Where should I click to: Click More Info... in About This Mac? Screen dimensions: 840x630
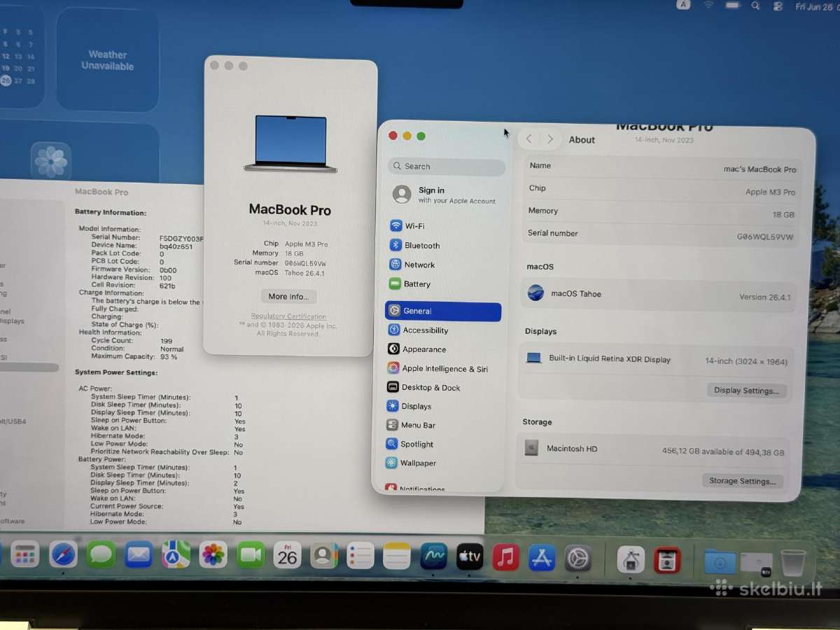coord(288,297)
